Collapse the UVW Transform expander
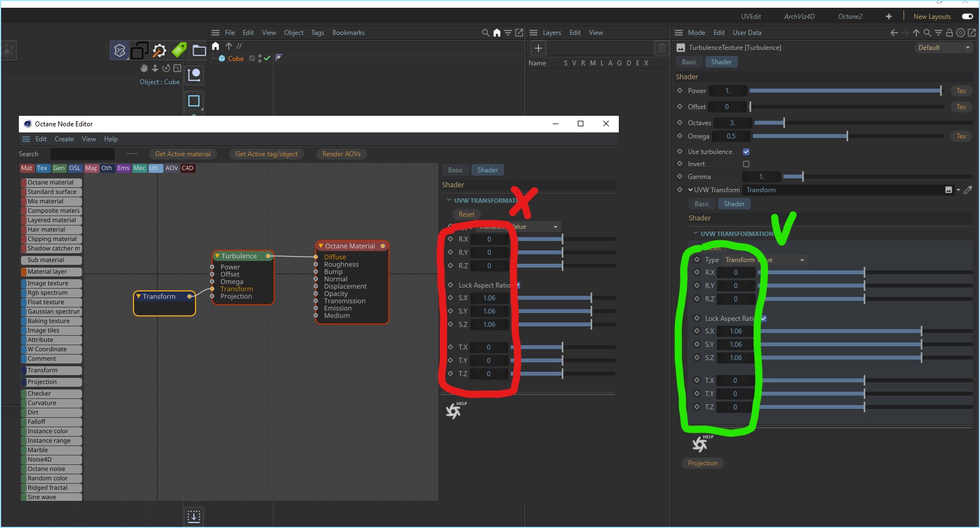 [691, 190]
